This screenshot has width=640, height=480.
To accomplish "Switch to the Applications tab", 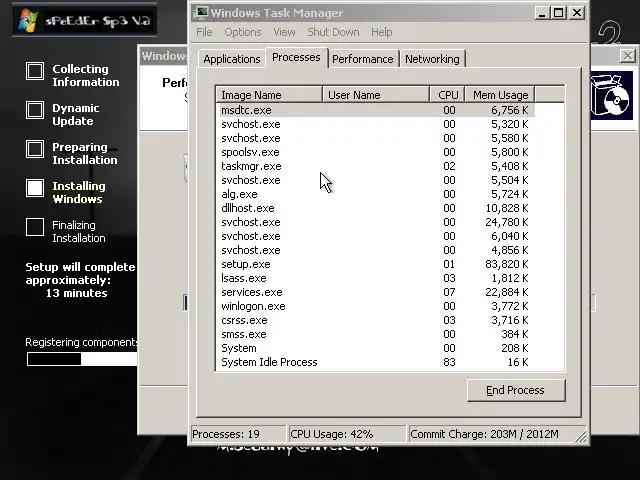I will coord(232,59).
